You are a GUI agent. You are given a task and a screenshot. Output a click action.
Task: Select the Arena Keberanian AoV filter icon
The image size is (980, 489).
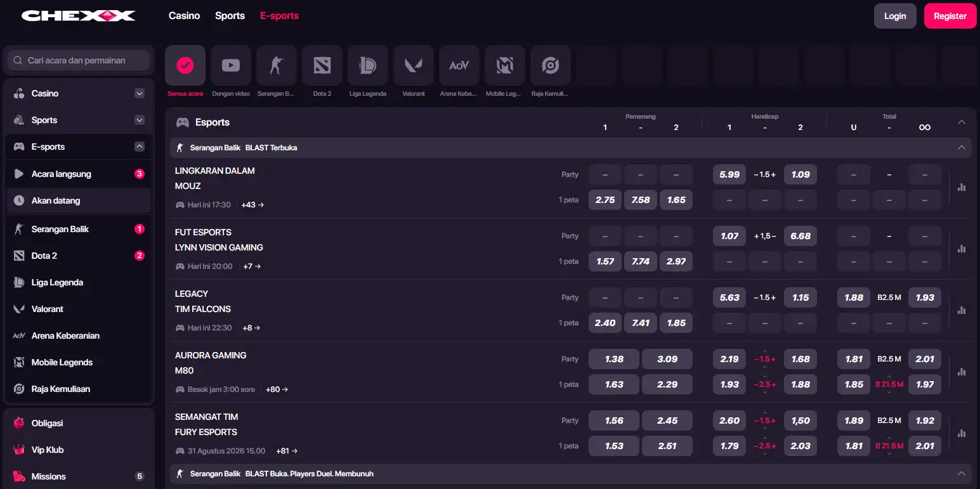459,65
